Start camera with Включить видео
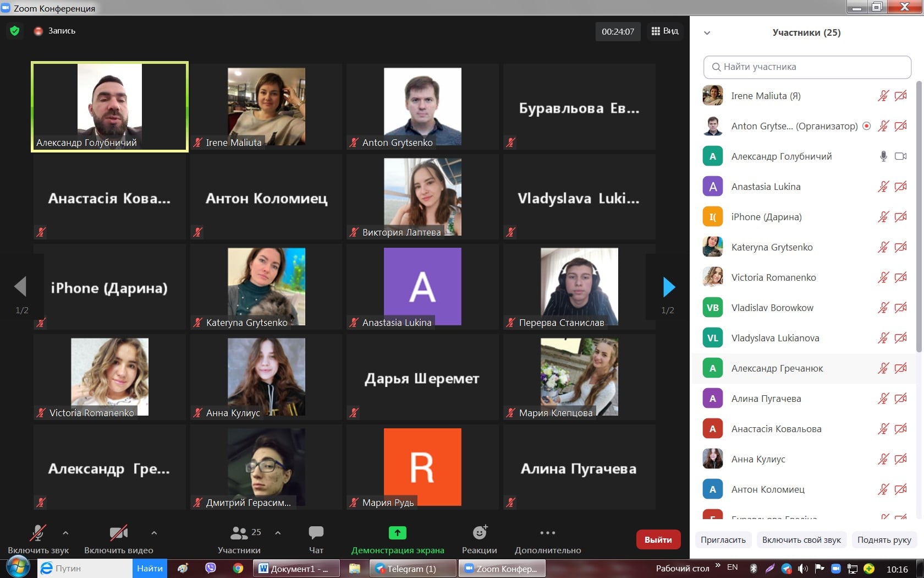Screen dimensions: 924x578 pyautogui.click(x=119, y=539)
